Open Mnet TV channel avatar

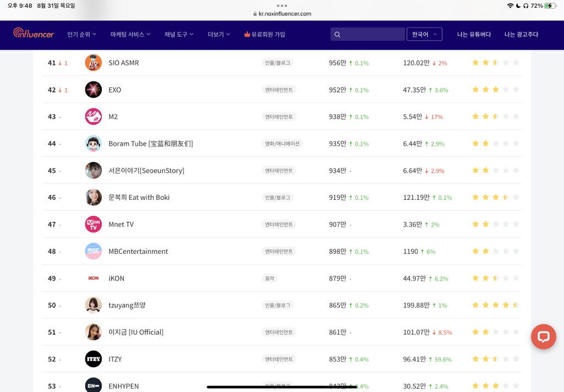click(93, 225)
